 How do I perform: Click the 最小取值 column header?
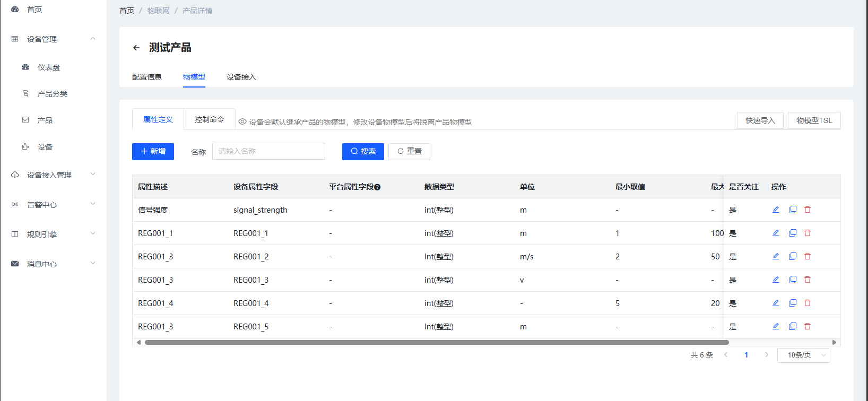coord(630,187)
